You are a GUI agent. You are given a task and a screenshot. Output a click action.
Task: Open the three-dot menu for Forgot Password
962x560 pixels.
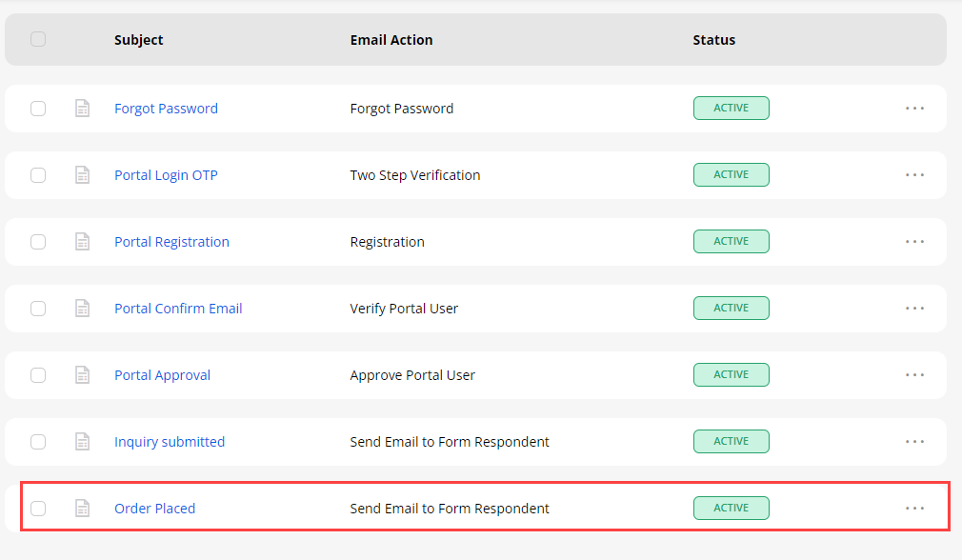coord(914,109)
